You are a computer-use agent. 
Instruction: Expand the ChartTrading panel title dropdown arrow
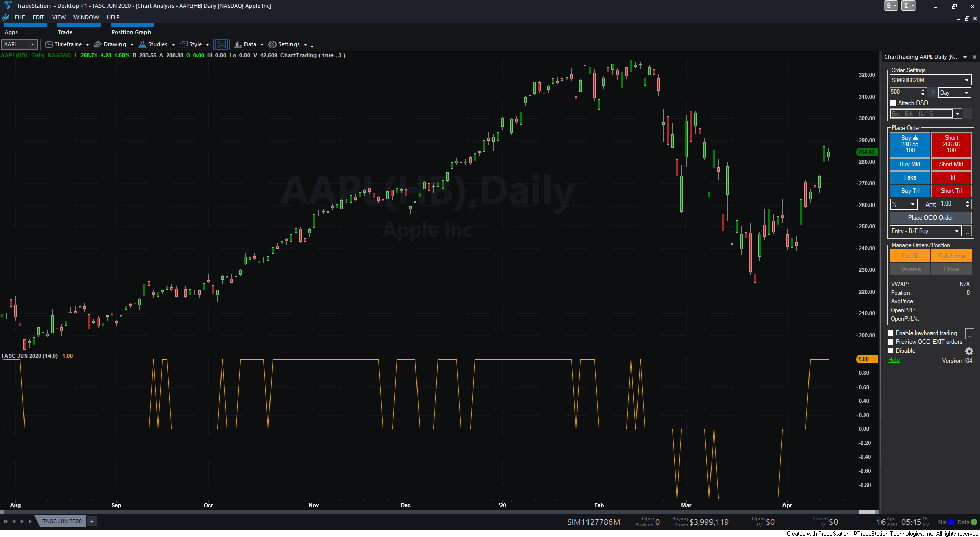(965, 57)
